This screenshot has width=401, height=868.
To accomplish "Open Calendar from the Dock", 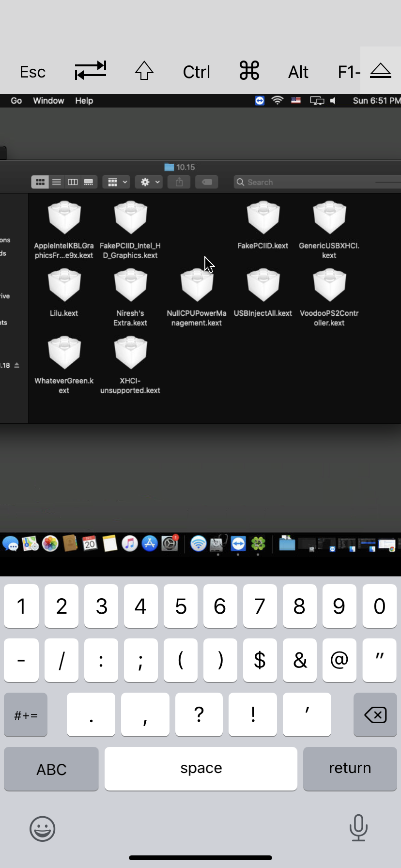I will point(90,544).
